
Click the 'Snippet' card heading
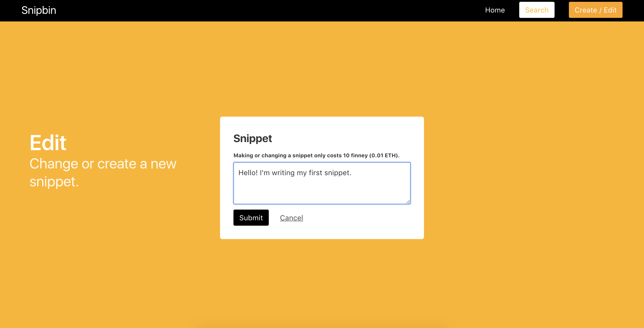tap(252, 138)
